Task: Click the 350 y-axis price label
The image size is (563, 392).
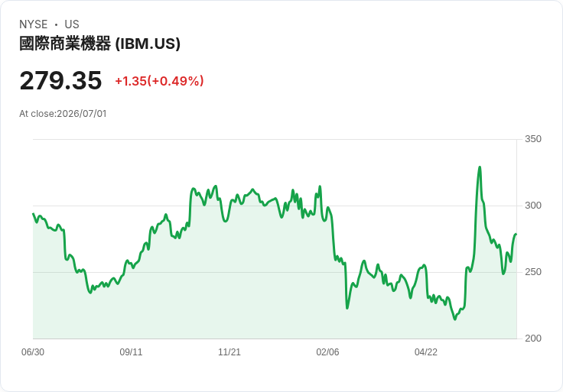Action: tap(533, 139)
